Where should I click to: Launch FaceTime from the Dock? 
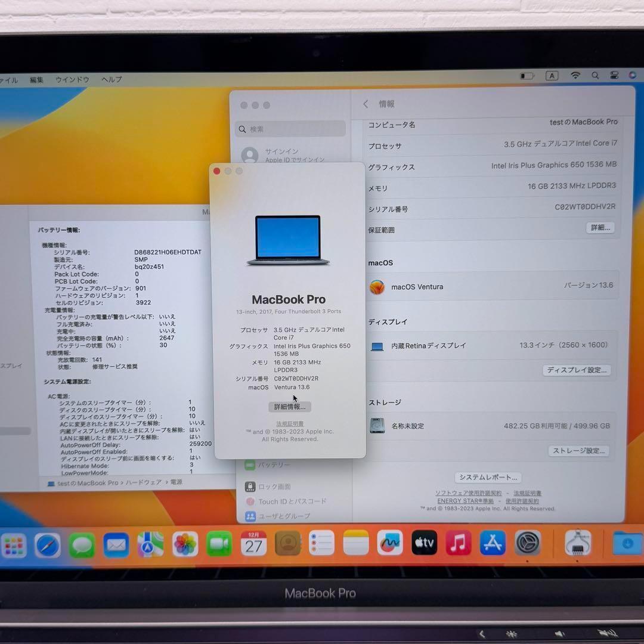pos(219,544)
